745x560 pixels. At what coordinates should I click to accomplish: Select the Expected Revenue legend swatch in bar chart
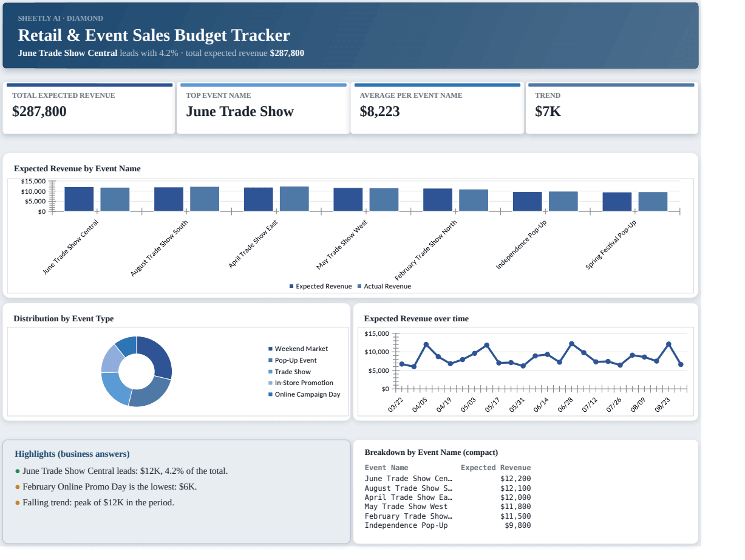pyautogui.click(x=291, y=286)
